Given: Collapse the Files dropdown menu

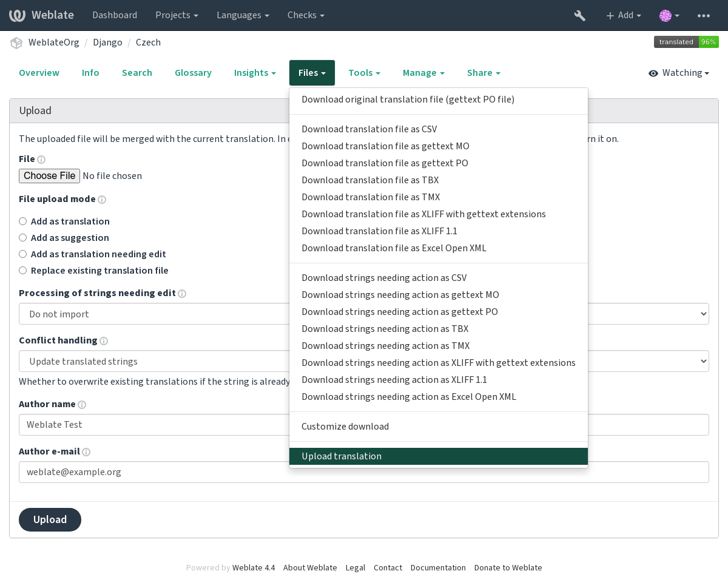Looking at the screenshot, I should [x=312, y=73].
